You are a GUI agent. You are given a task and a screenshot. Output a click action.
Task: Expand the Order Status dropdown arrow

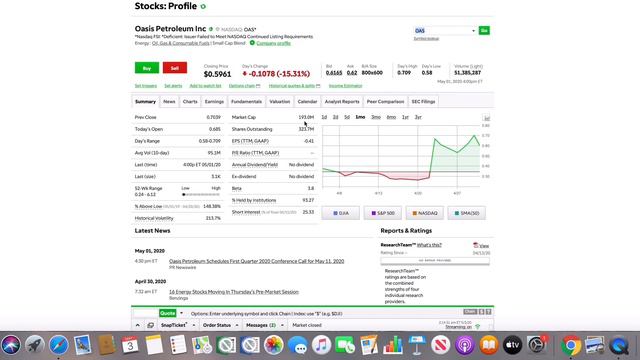point(237,325)
